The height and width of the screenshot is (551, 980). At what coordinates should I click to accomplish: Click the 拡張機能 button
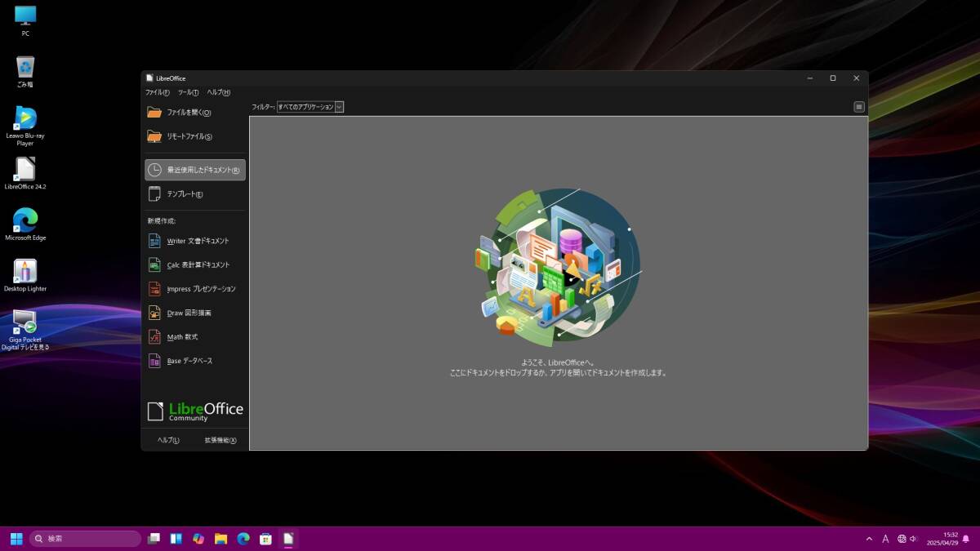point(220,440)
